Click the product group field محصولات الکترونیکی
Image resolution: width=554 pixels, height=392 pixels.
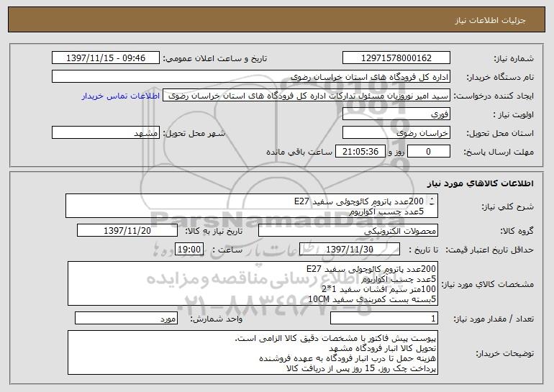348,231
